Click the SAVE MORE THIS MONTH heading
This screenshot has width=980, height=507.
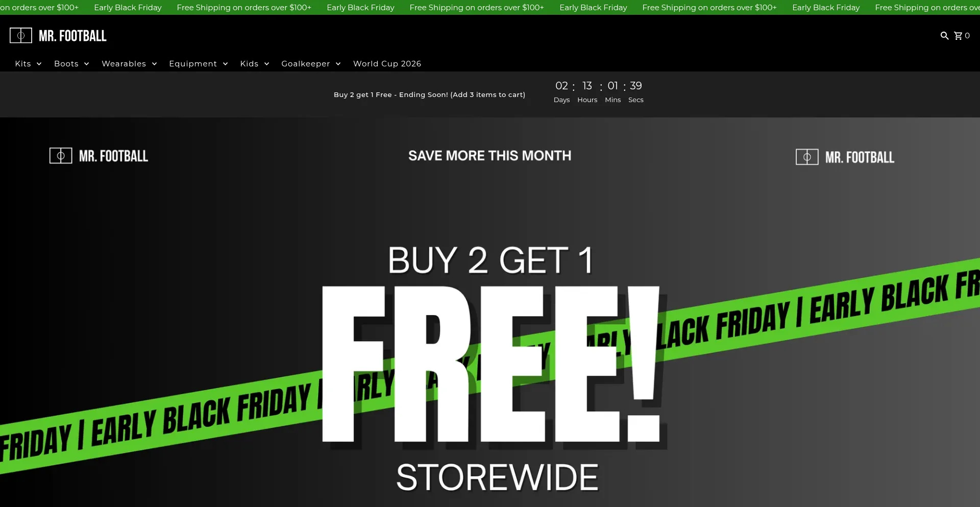pos(489,156)
